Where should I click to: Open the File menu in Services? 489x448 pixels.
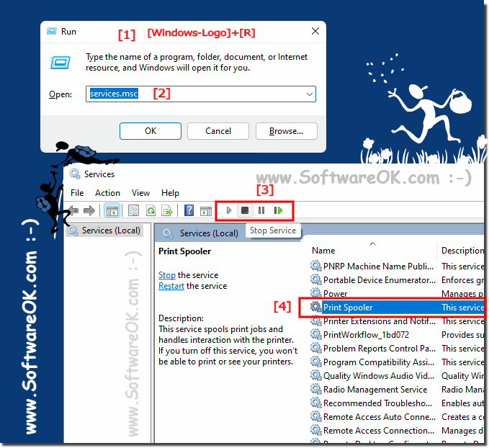(x=77, y=193)
